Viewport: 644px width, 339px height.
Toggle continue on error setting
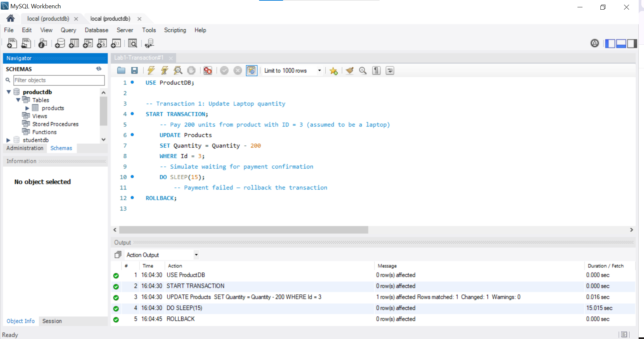click(208, 70)
